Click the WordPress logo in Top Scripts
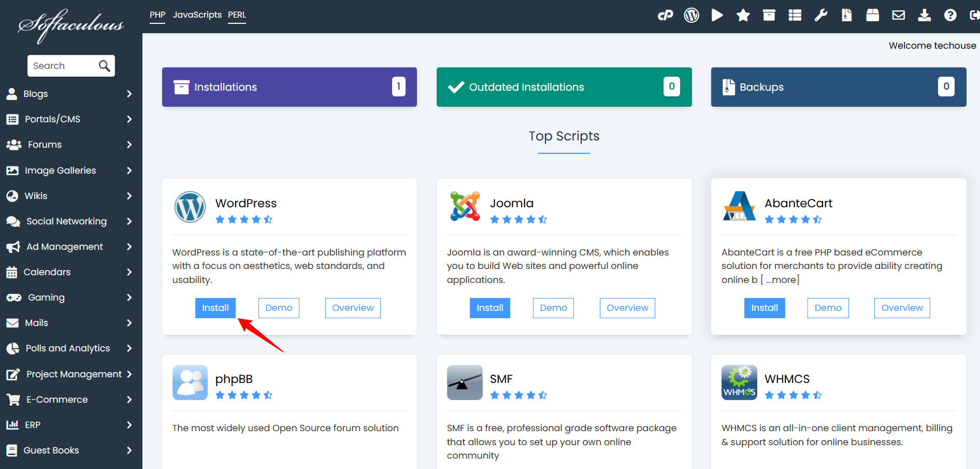Image resolution: width=980 pixels, height=469 pixels. [190, 207]
